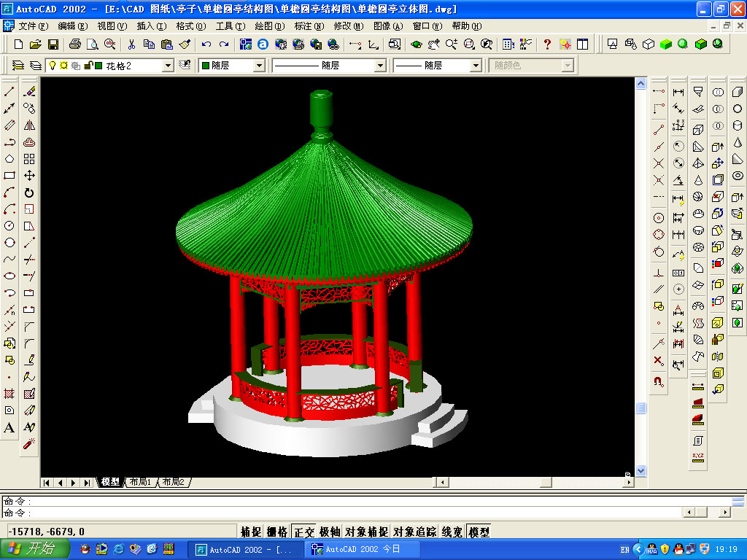Image resolution: width=747 pixels, height=560 pixels.
Task: Toggle 对象捕捉 object snap
Action: pos(366,532)
